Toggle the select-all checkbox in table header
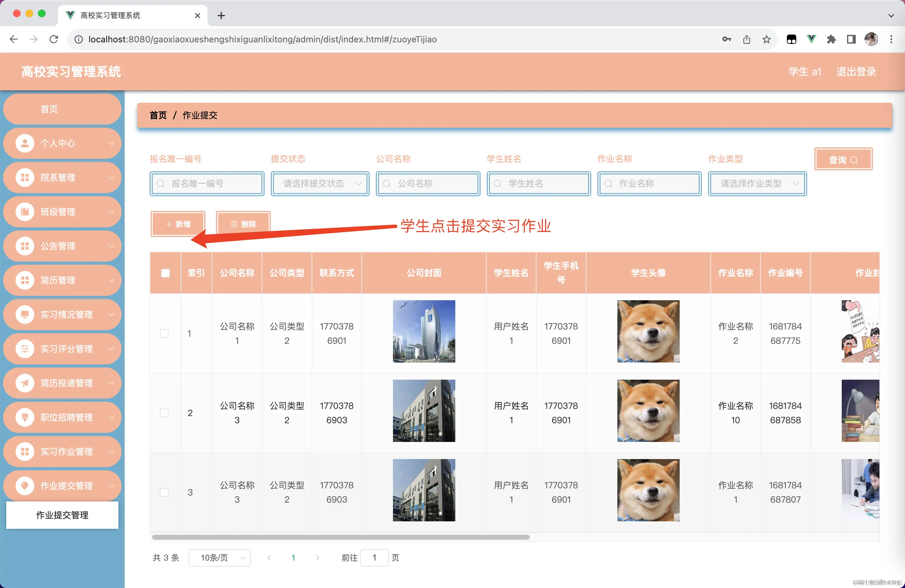Image resolution: width=905 pixels, height=588 pixels. pyautogui.click(x=165, y=273)
